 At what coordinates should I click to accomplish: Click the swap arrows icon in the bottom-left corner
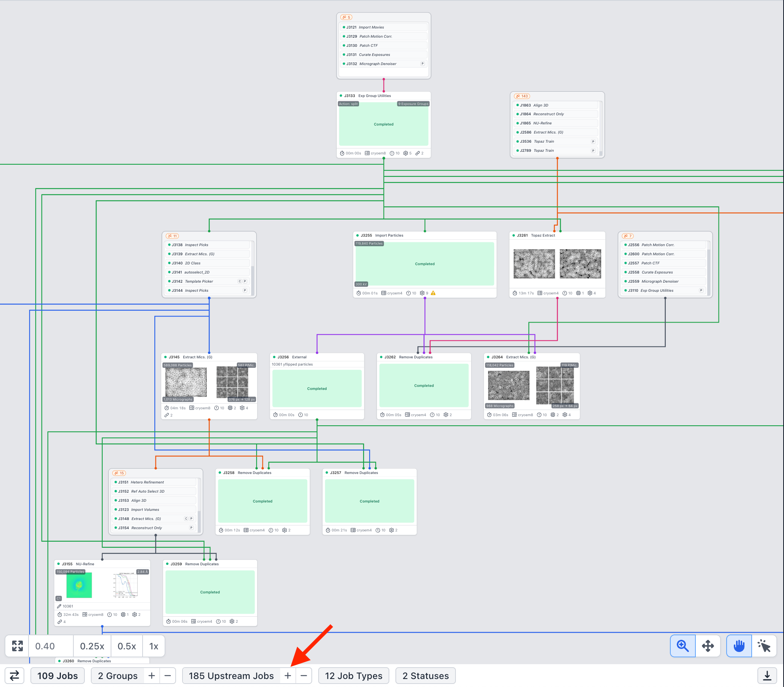[x=14, y=676]
